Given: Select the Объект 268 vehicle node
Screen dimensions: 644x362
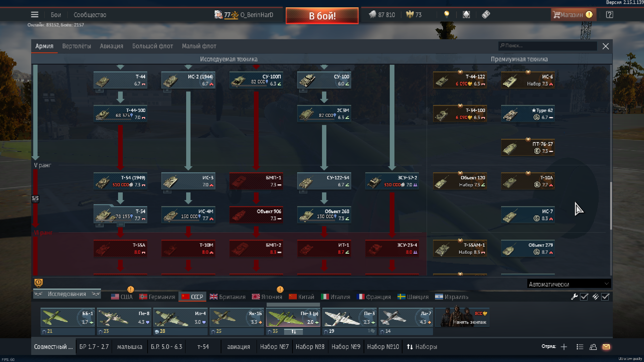Looking at the screenshot, I should (324, 215).
